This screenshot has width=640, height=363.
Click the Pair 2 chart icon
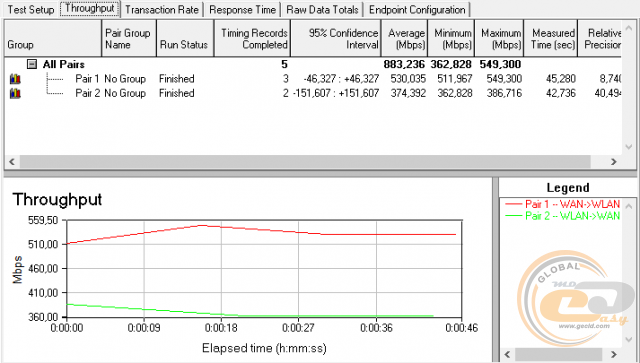15,93
